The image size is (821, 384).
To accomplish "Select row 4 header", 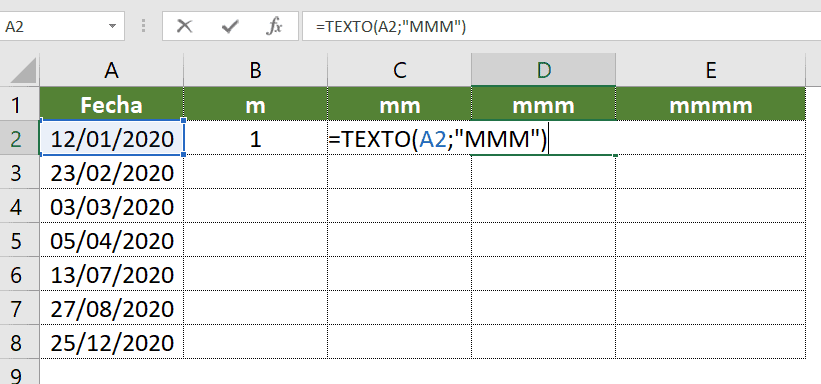I will (19, 206).
